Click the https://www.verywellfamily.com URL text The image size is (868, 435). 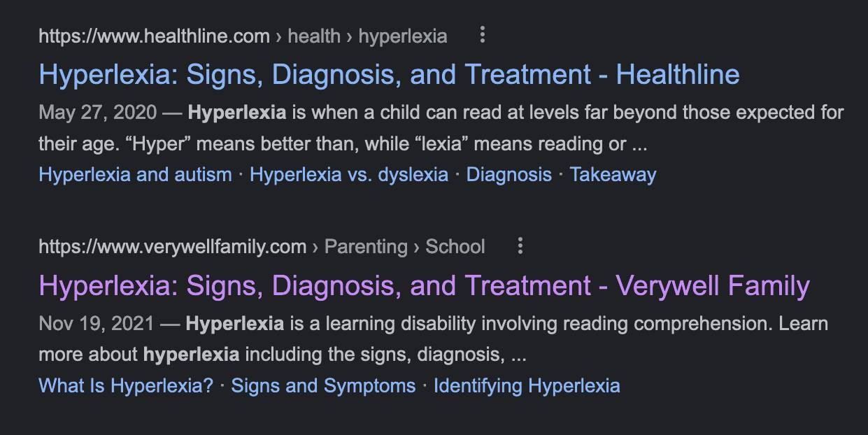coord(172,246)
